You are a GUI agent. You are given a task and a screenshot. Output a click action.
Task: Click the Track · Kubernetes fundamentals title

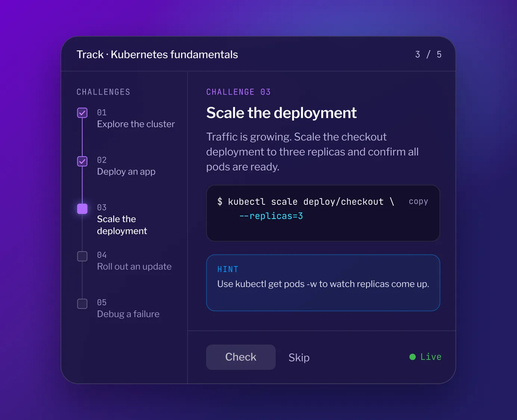coord(157,55)
